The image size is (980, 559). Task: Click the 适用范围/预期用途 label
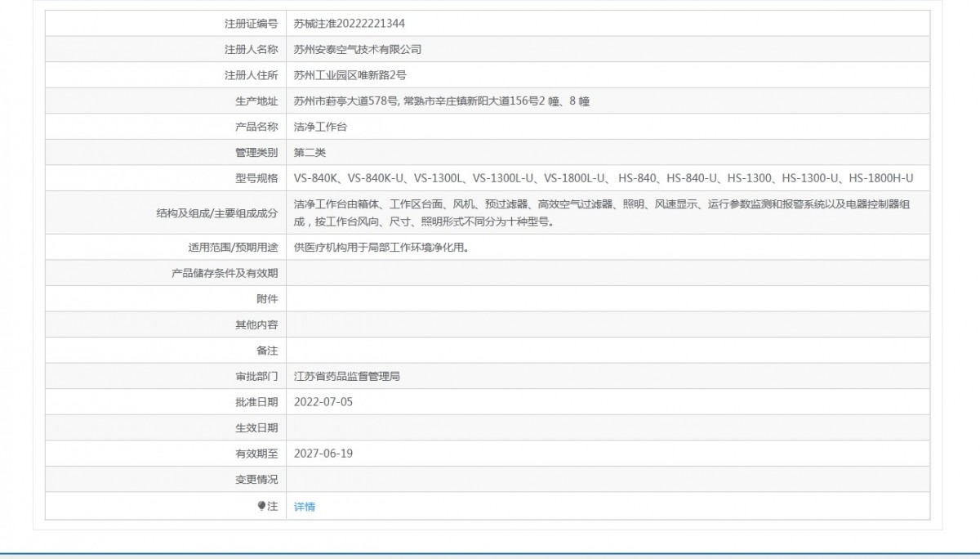pyautogui.click(x=233, y=248)
